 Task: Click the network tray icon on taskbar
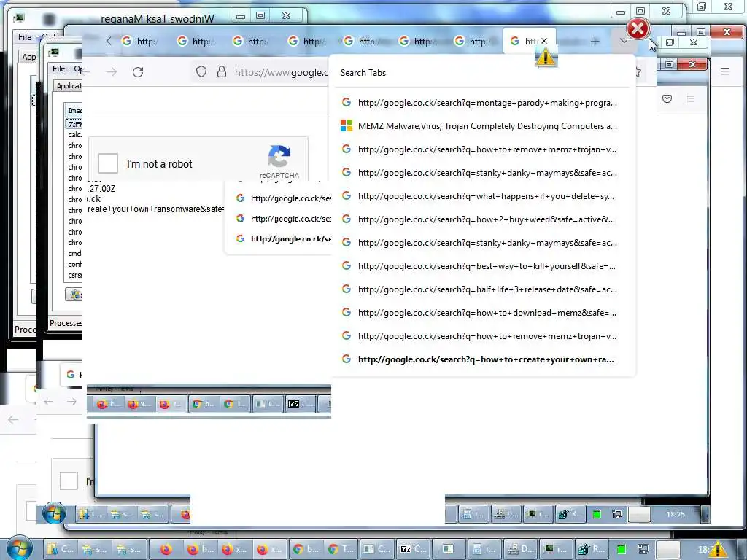click(643, 550)
